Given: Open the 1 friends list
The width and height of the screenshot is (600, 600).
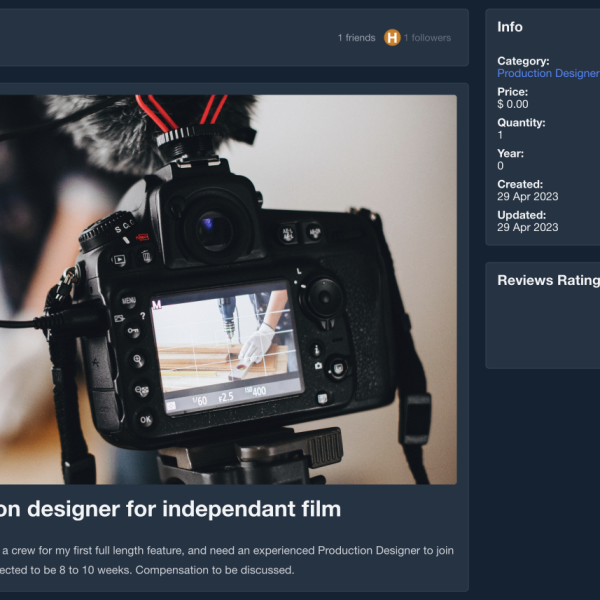Looking at the screenshot, I should tap(356, 38).
